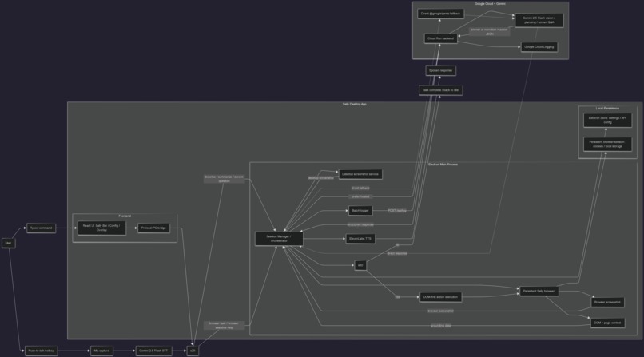Click the 'answer or narration + action JSON' edge label
The image size is (644, 357).
point(489,32)
